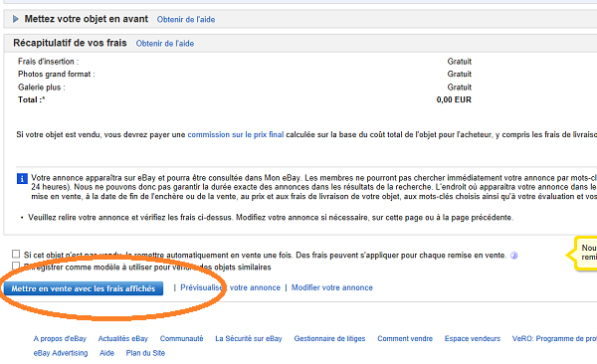Select Gratuit value for Photos grand format
The width and height of the screenshot is (597, 364).
point(459,74)
